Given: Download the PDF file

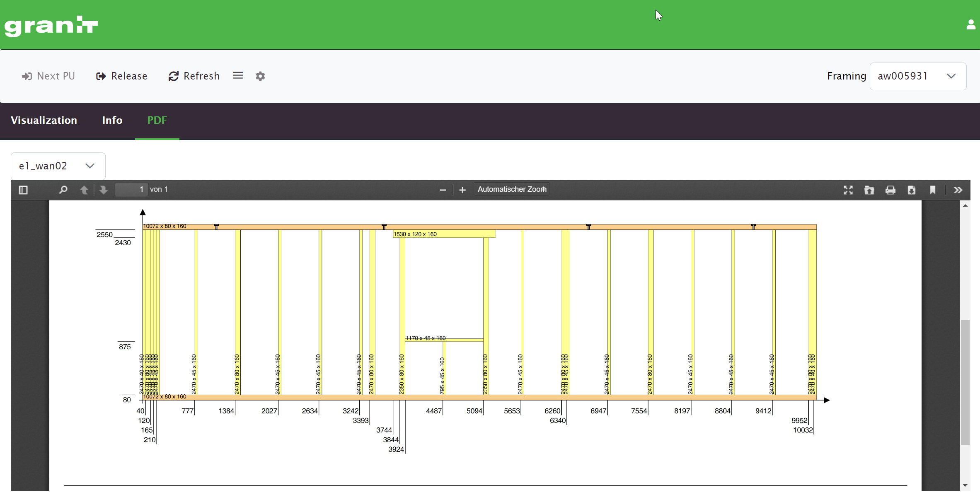Looking at the screenshot, I should pos(911,190).
